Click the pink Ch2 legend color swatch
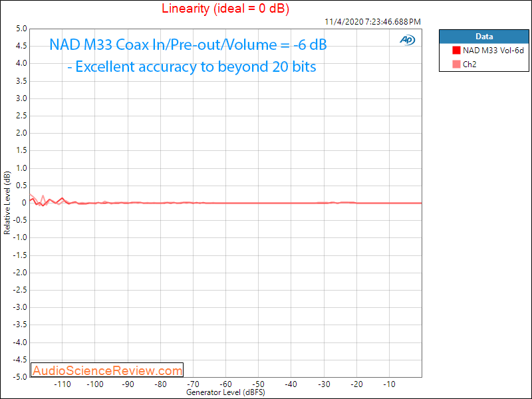The width and height of the screenshot is (532, 399). click(456, 64)
